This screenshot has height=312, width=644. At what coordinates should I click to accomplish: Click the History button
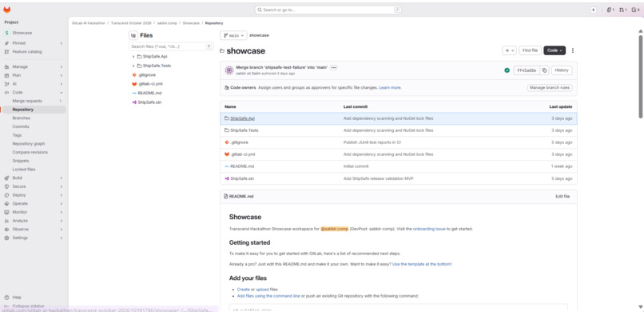tap(562, 70)
